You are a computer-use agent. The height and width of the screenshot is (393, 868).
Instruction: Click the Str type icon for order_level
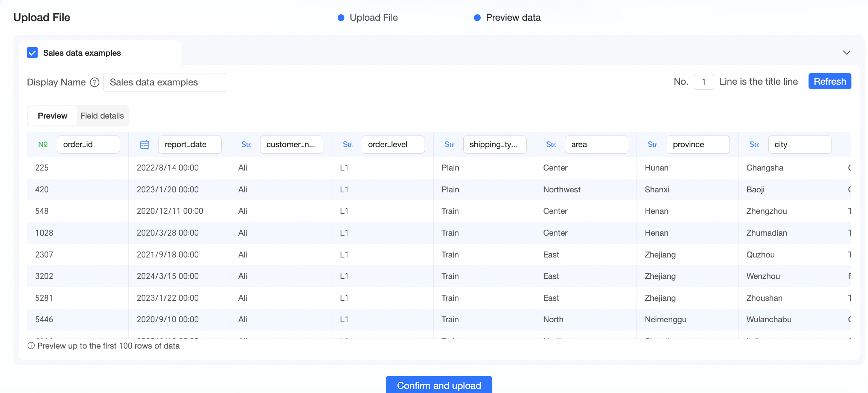point(348,145)
